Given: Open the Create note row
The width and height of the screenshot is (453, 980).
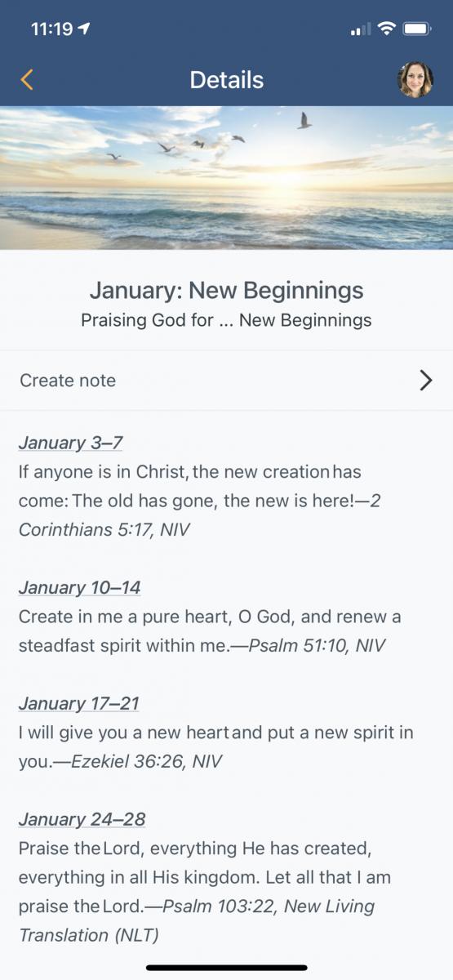Looking at the screenshot, I should click(226, 381).
